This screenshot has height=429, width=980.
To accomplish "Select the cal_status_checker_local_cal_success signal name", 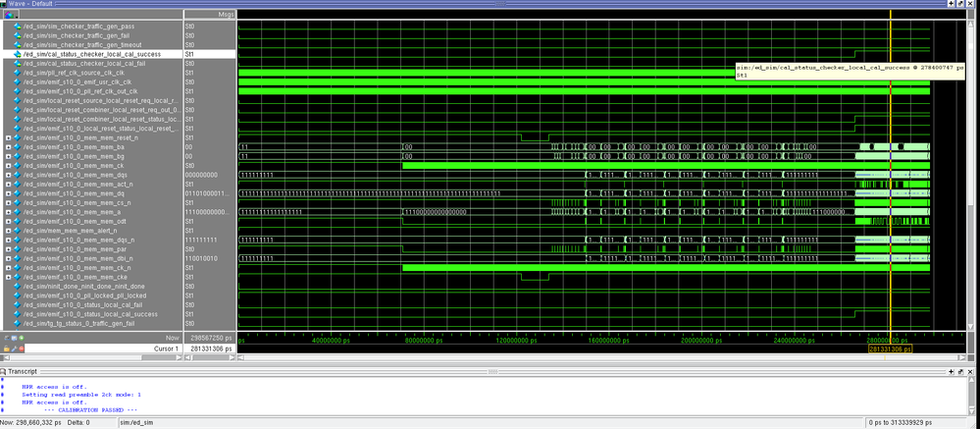I will pos(92,54).
